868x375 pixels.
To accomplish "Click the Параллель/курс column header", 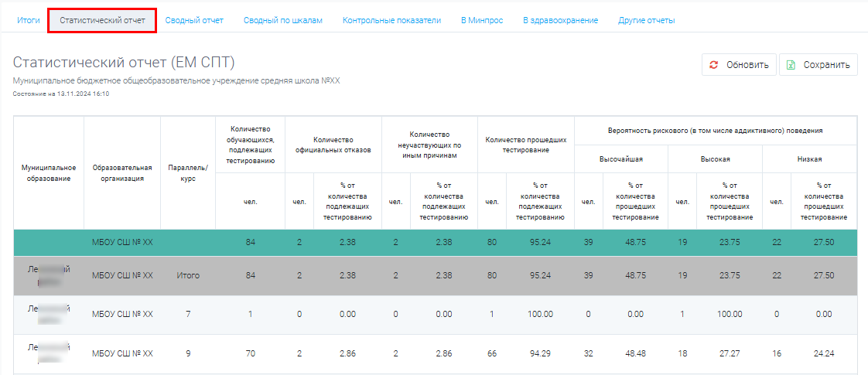I will pyautogui.click(x=188, y=172).
